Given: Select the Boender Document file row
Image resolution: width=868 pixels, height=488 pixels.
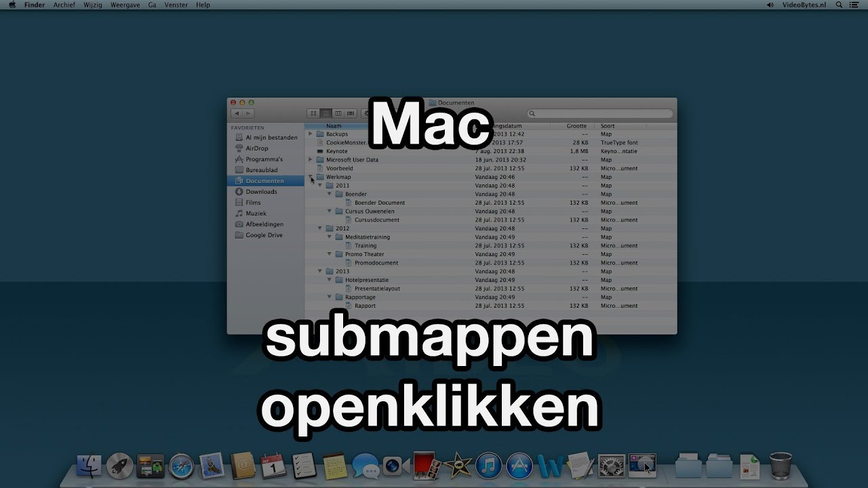Looking at the screenshot, I should pos(490,203).
